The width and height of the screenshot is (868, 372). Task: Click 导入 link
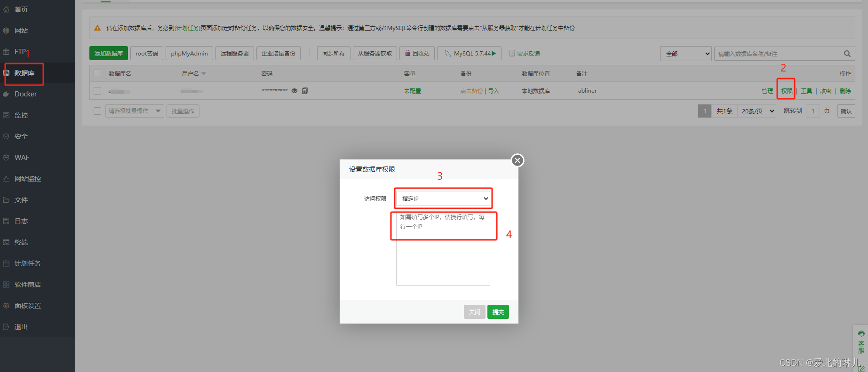point(494,91)
